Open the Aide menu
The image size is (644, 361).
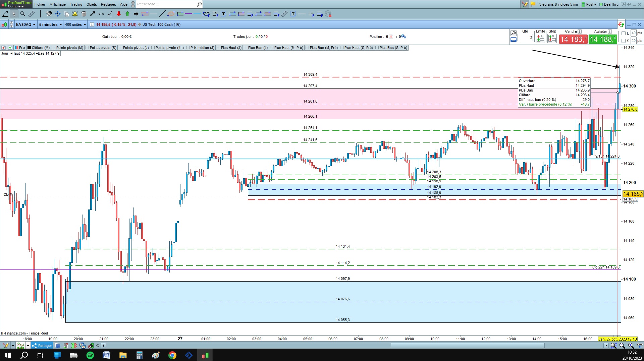click(124, 4)
